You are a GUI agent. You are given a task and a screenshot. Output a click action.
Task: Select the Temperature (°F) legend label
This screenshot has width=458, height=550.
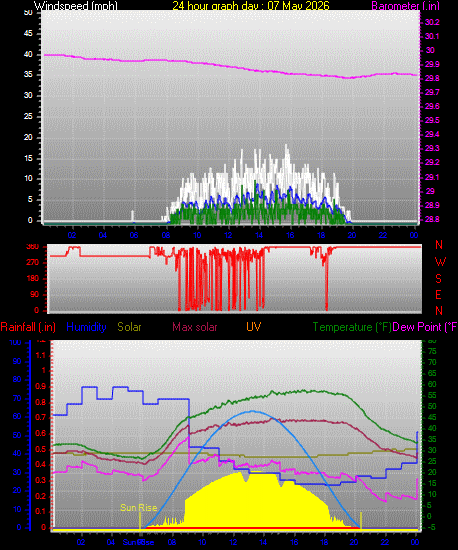click(x=352, y=327)
